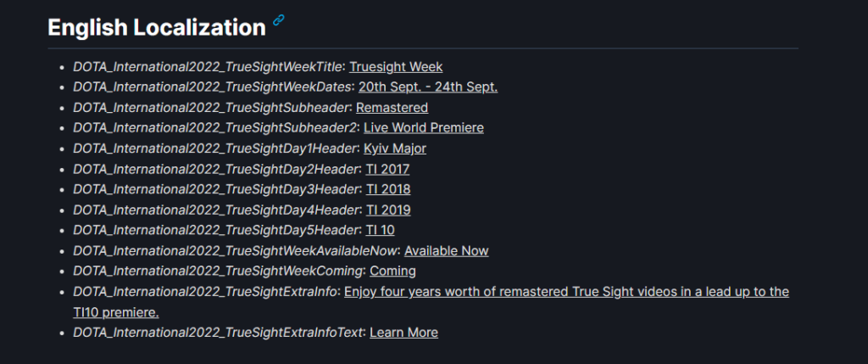This screenshot has width=868, height=364.
Task: Click the Available Now link
Action: click(447, 250)
